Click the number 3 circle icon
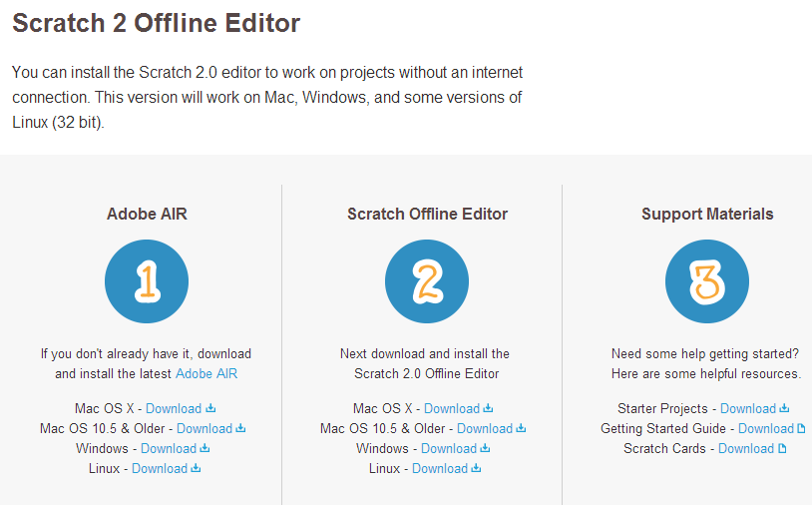The height and width of the screenshot is (505, 812). tap(706, 281)
